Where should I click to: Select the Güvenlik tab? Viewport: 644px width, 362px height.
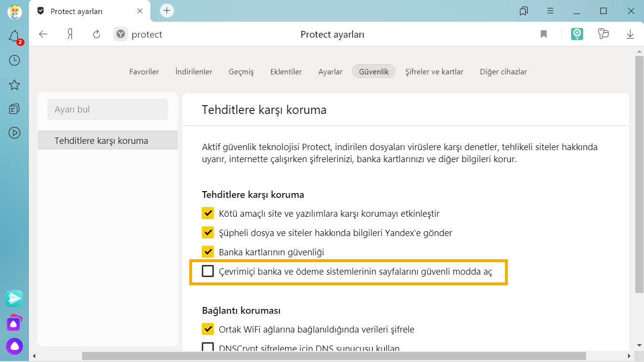[374, 71]
